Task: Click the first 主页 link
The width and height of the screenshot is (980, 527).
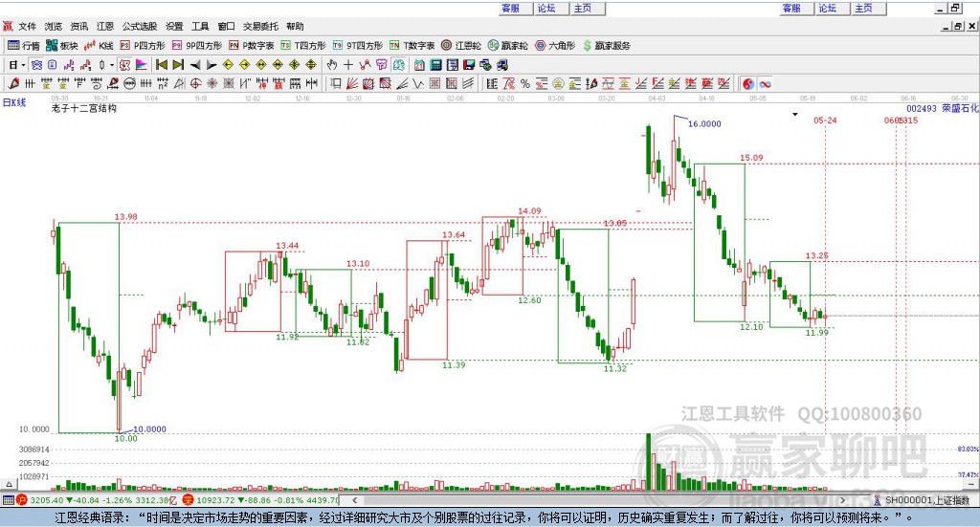Action: pos(583,8)
